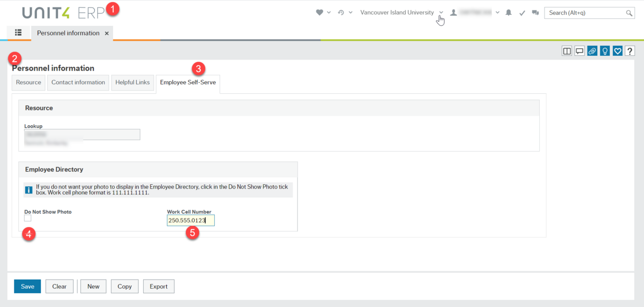Open the attached documents paperclip icon
This screenshot has width=644, height=307.
592,51
